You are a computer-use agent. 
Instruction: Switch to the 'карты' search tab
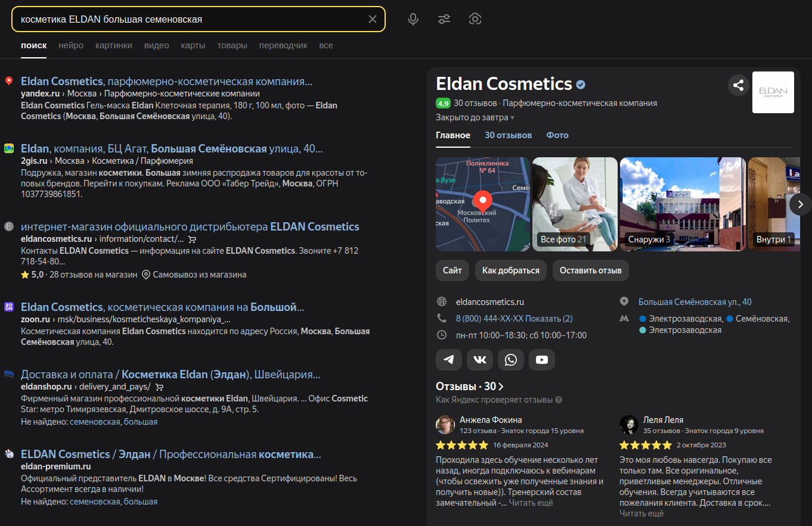[x=193, y=45]
